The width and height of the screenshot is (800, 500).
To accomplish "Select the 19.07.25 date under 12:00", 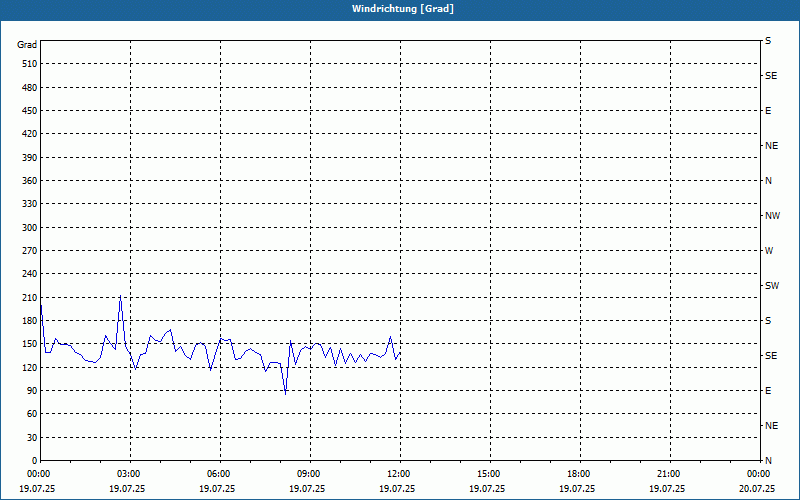I will (x=397, y=489).
